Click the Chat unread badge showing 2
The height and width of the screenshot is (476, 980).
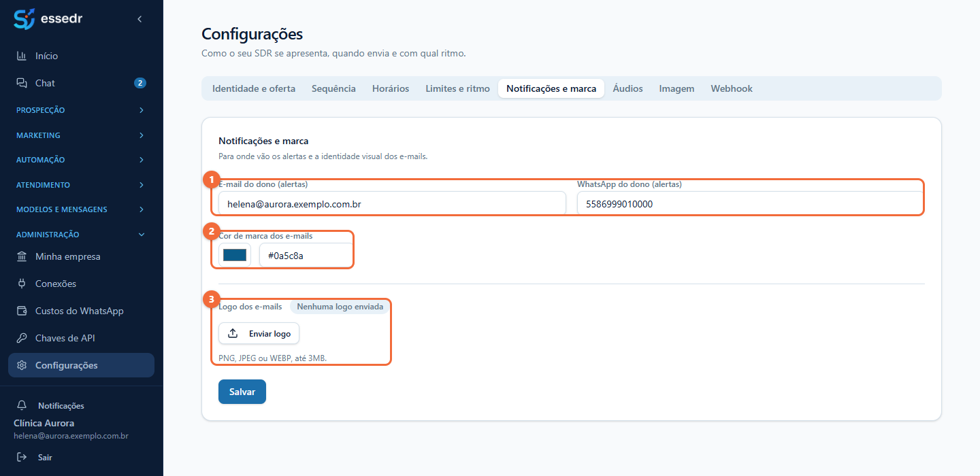[x=140, y=83]
